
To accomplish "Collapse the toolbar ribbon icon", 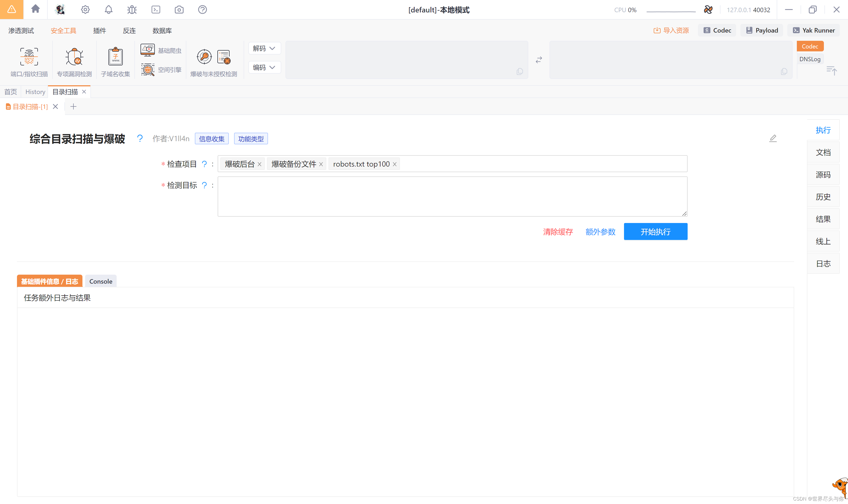I will [832, 70].
